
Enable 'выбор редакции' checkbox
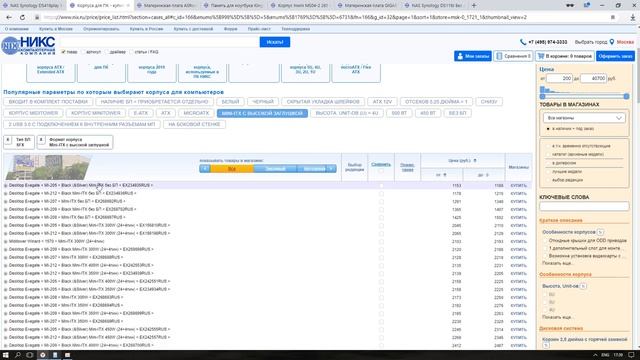548,180
